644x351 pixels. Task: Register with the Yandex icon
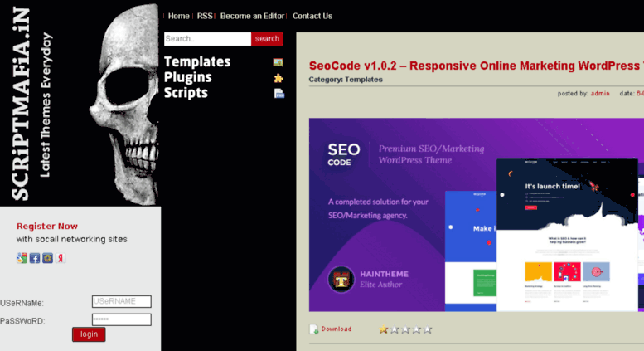coord(61,258)
